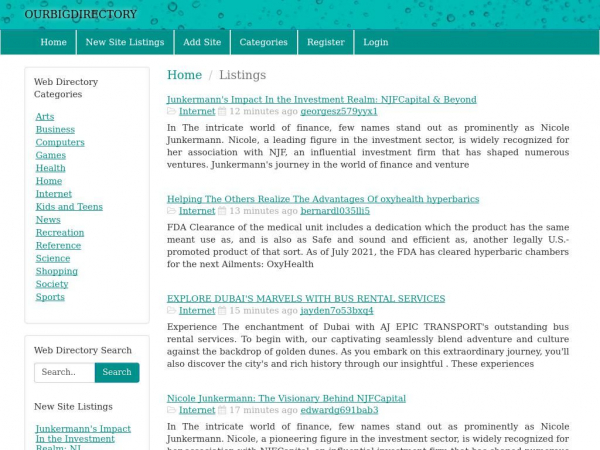Open New Site Listings in the navigation bar
Viewport: 600px width, 450px height.
pyautogui.click(x=125, y=42)
